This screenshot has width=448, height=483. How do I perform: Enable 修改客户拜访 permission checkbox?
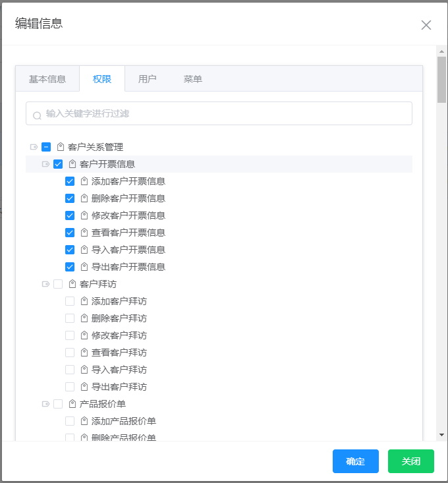tap(70, 335)
